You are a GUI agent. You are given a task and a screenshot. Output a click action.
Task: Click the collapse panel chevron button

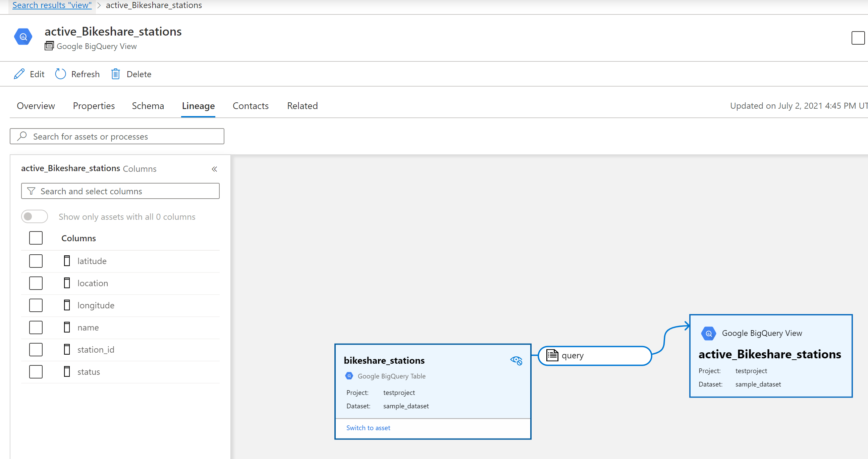click(x=215, y=169)
